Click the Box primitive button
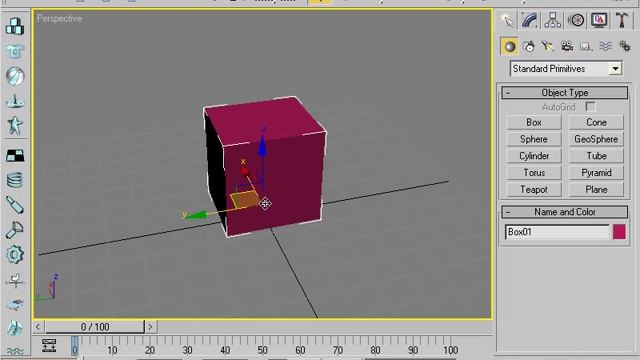640x360 pixels. (534, 122)
